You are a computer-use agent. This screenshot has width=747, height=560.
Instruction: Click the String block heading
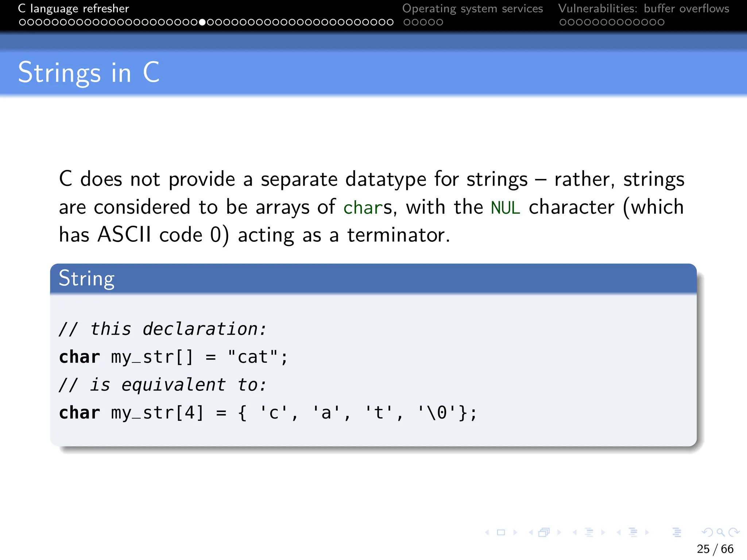coord(86,279)
